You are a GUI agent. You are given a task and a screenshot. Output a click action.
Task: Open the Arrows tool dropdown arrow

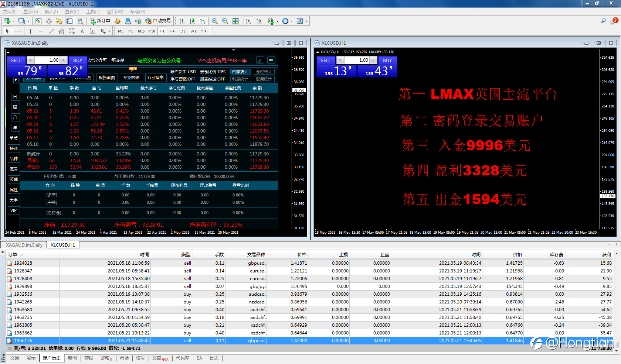coord(109,31)
